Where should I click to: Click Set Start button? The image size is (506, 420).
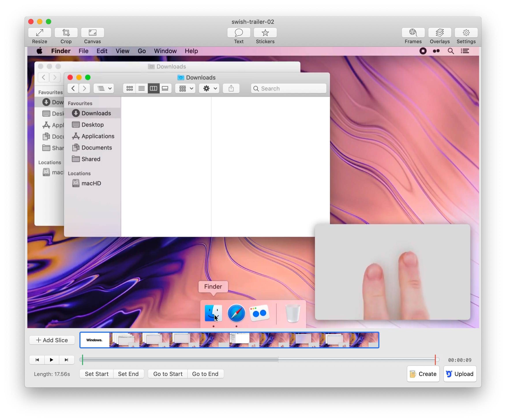(97, 374)
